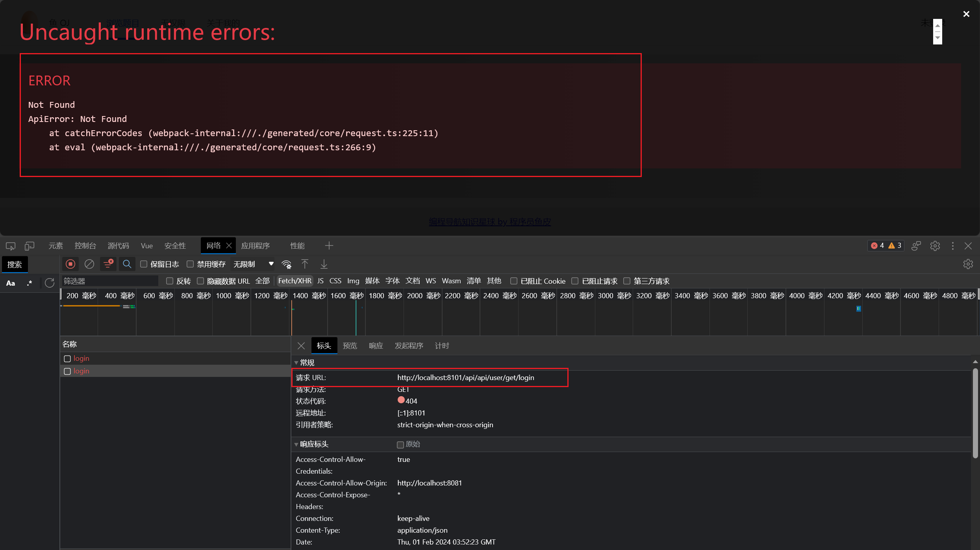Open network panel settings gear
This screenshot has height=550, width=980.
point(968,264)
